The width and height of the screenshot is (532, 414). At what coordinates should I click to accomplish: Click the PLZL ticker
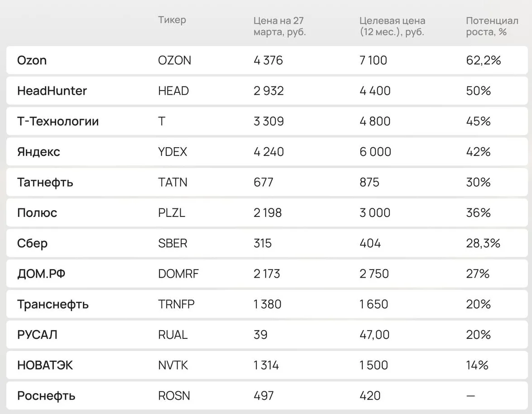click(x=172, y=213)
